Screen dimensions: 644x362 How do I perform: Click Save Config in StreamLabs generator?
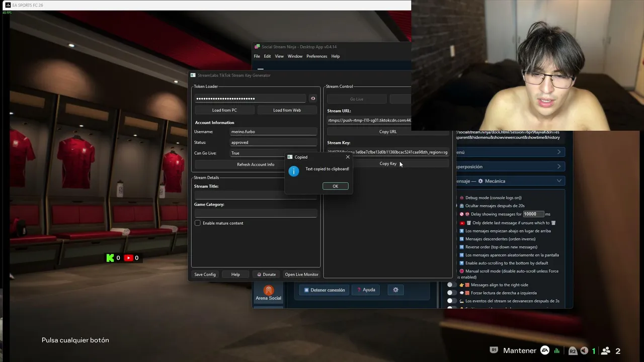205,275
